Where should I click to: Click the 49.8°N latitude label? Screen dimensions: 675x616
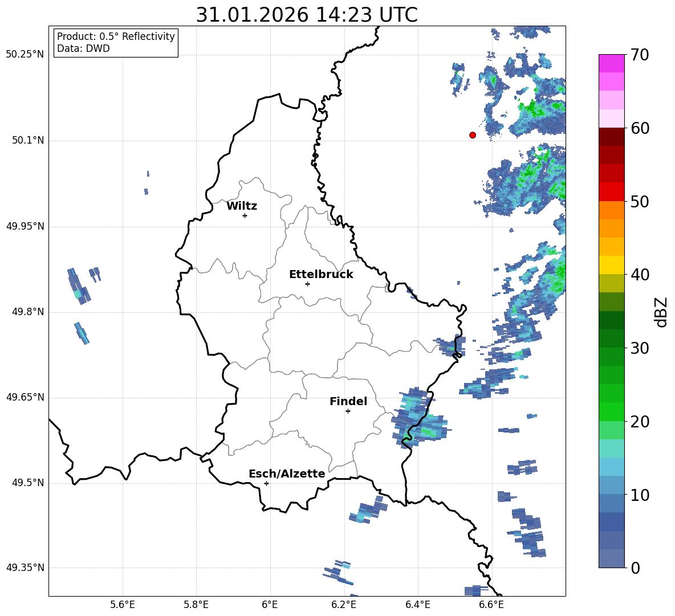28,312
